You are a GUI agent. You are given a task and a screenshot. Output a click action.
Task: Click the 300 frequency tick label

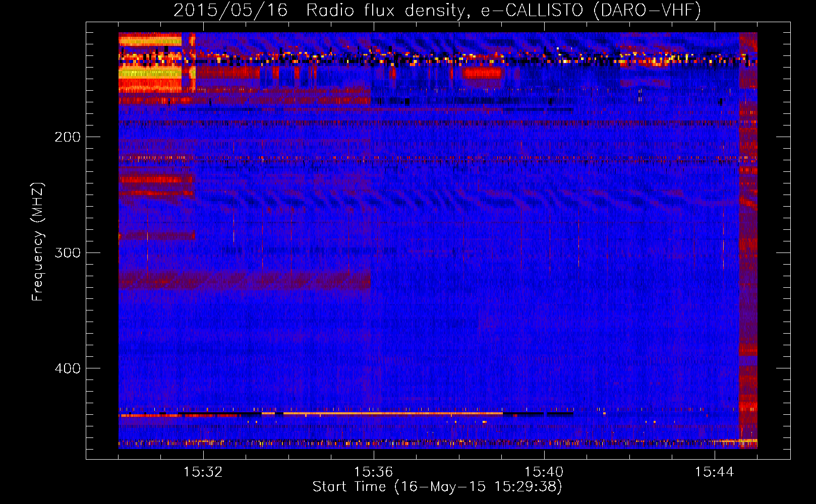(68, 253)
